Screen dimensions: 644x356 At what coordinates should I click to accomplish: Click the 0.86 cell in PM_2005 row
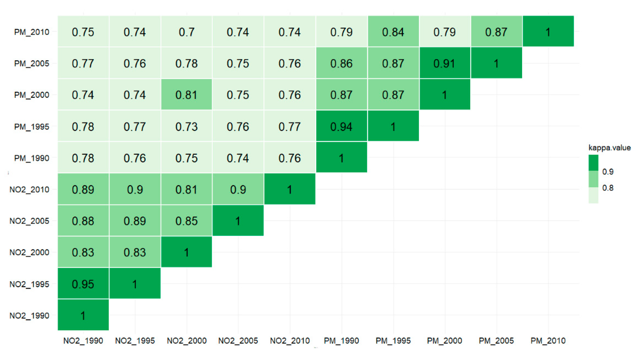point(341,63)
